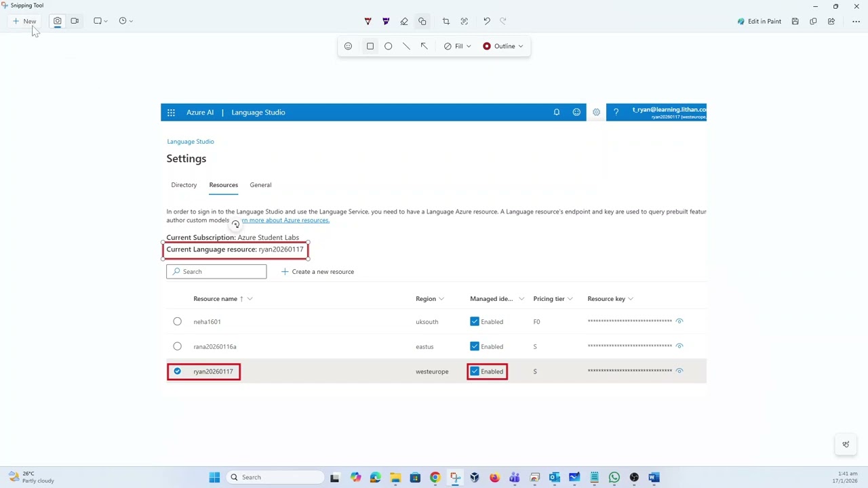Switch to the Resources tab
Image resolution: width=868 pixels, height=488 pixels.
[224, 185]
